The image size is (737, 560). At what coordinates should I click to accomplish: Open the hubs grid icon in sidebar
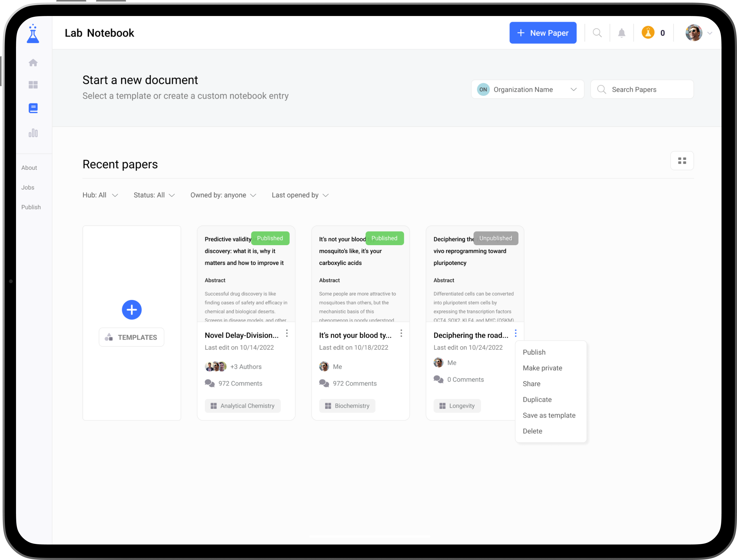[x=33, y=85]
